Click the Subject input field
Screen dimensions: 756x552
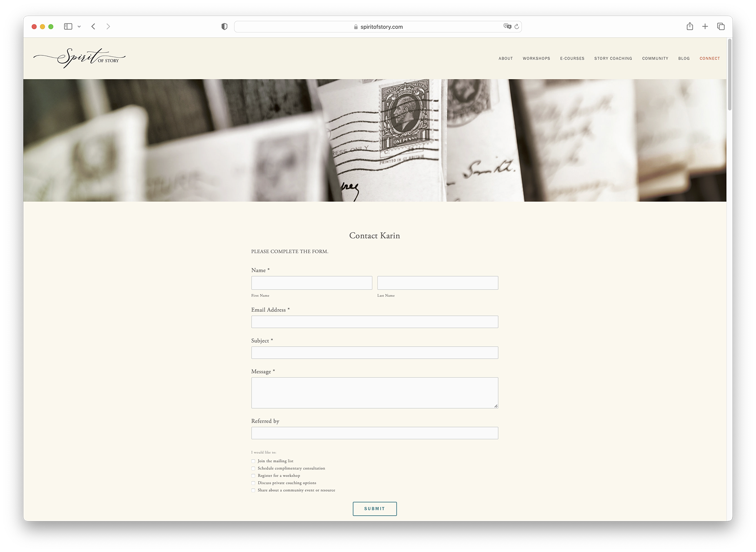[x=375, y=352]
